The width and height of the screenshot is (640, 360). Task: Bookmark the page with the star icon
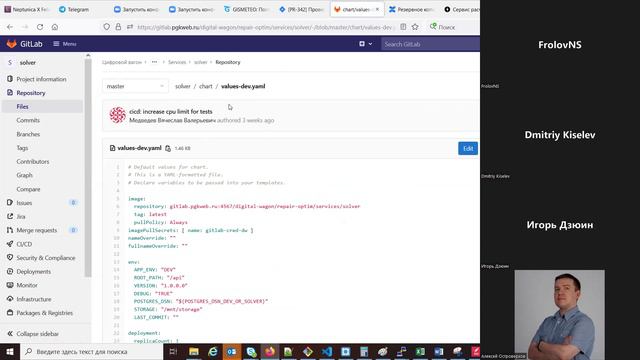pyautogui.click(x=415, y=27)
